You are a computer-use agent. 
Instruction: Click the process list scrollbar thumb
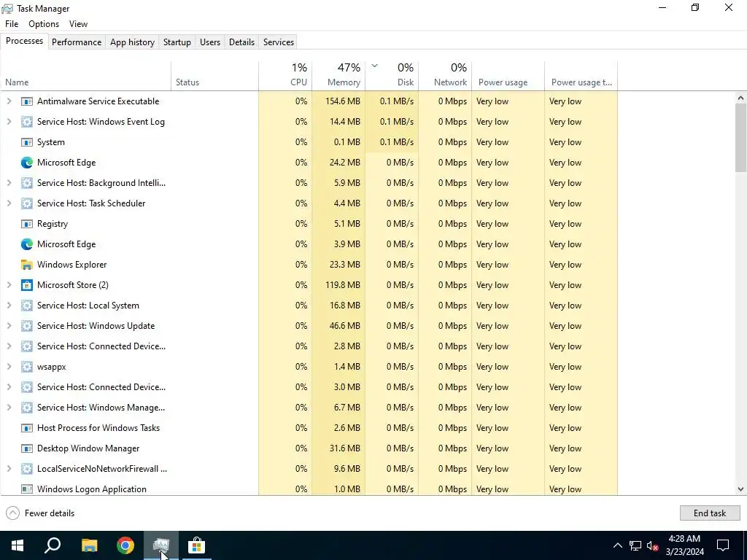[x=740, y=138]
